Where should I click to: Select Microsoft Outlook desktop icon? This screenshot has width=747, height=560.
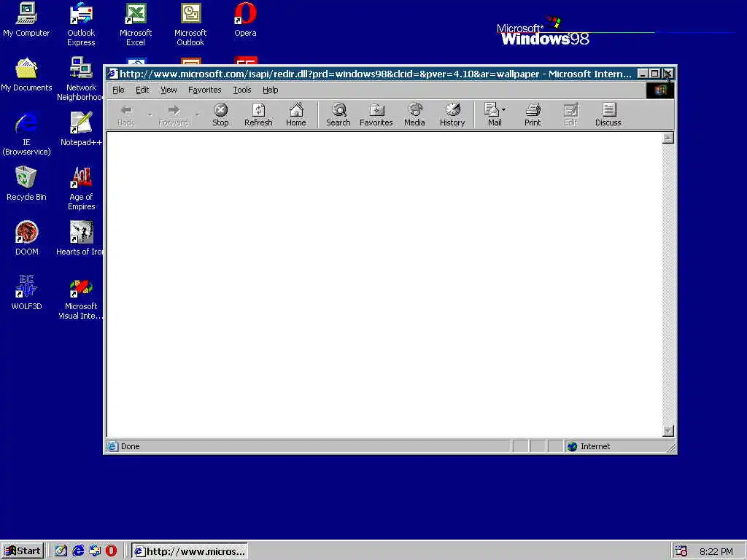190,24
